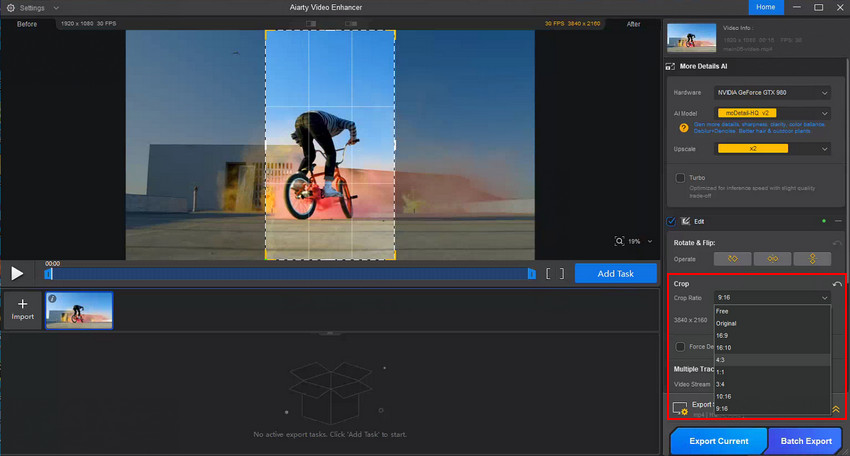Open the 19% zoom level dropdown

click(650, 241)
